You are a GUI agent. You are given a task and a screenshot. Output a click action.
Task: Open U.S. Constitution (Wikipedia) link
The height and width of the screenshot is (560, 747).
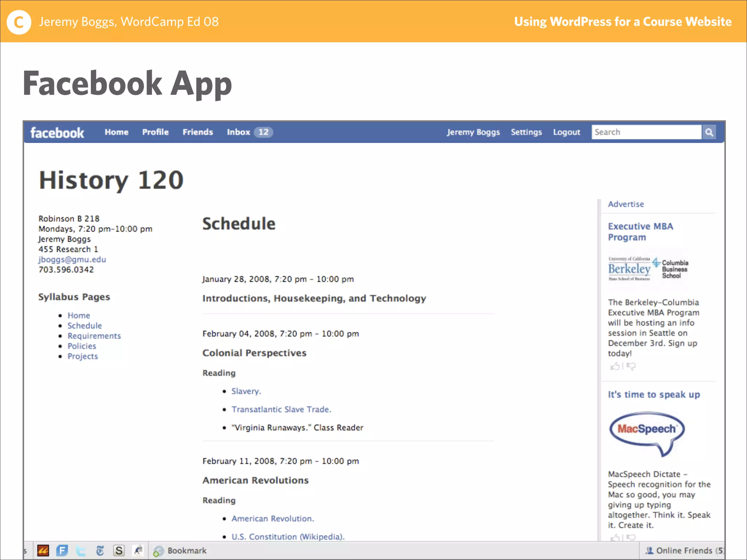pyautogui.click(x=288, y=537)
